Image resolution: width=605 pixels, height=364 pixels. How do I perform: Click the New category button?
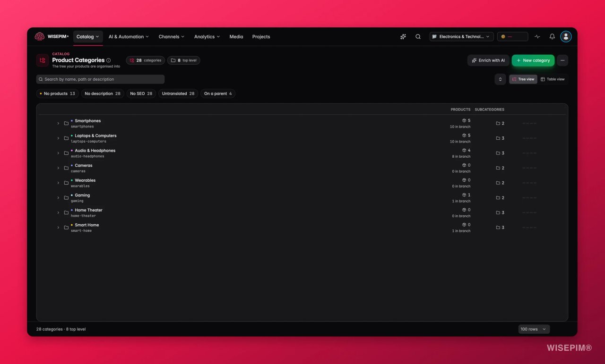(x=533, y=60)
